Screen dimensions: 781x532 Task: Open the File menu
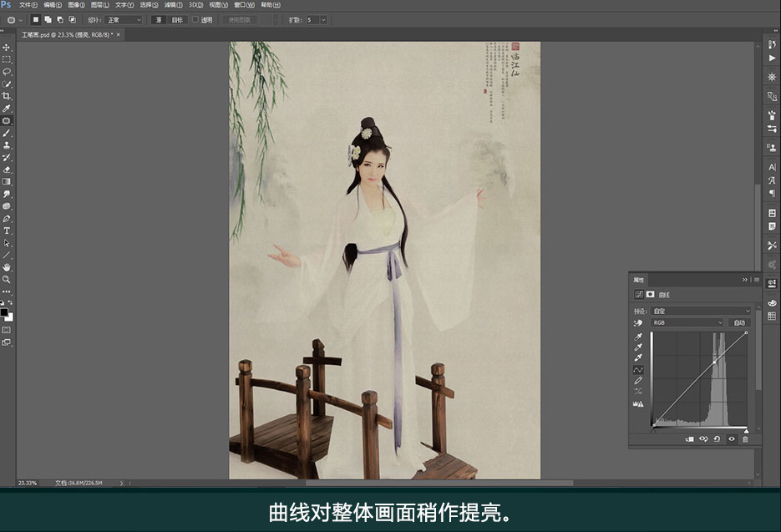pyautogui.click(x=28, y=5)
